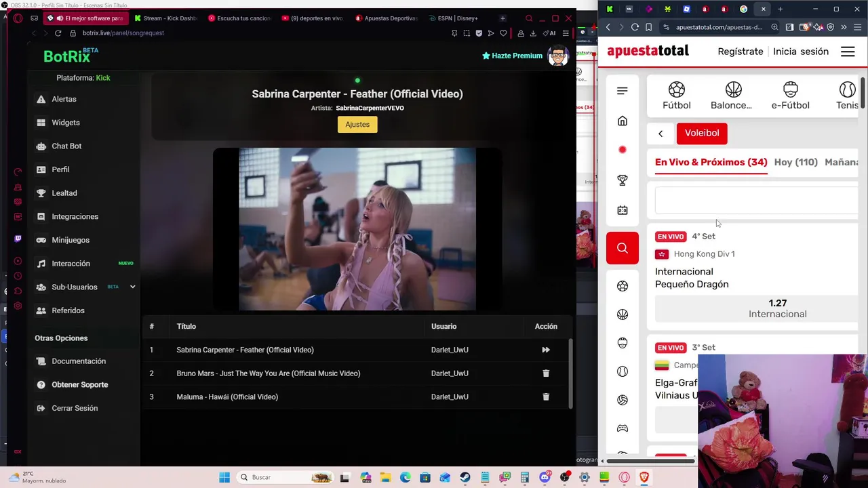This screenshot has height=488, width=868.
Task: Click the Ajustes button
Action: (357, 125)
